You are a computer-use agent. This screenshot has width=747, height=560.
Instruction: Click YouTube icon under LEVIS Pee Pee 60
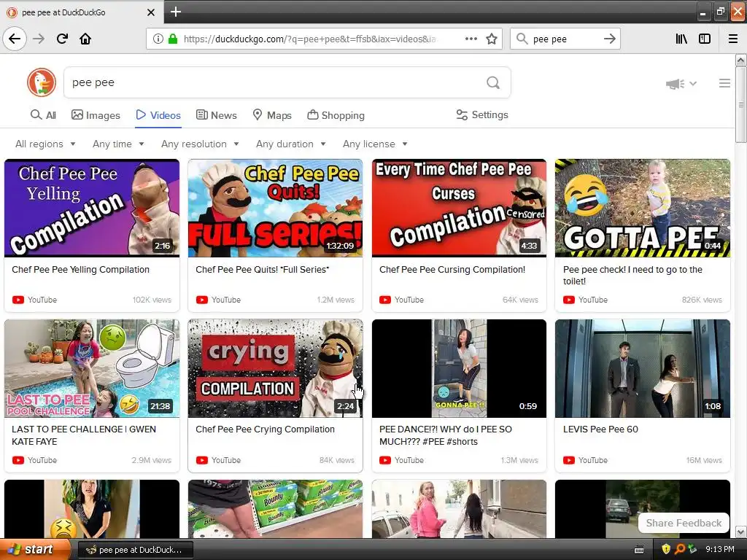[569, 461]
